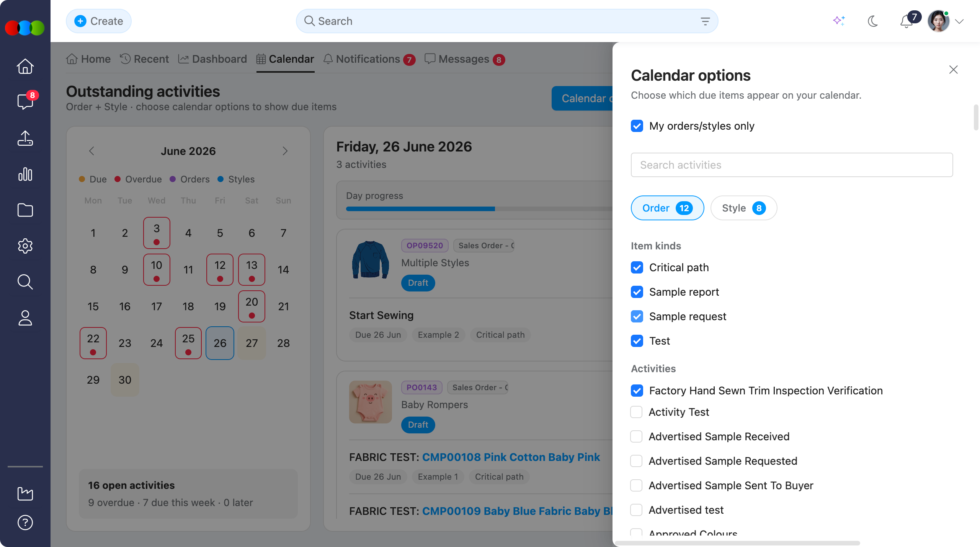Uncheck Critical path item kind

tap(637, 267)
